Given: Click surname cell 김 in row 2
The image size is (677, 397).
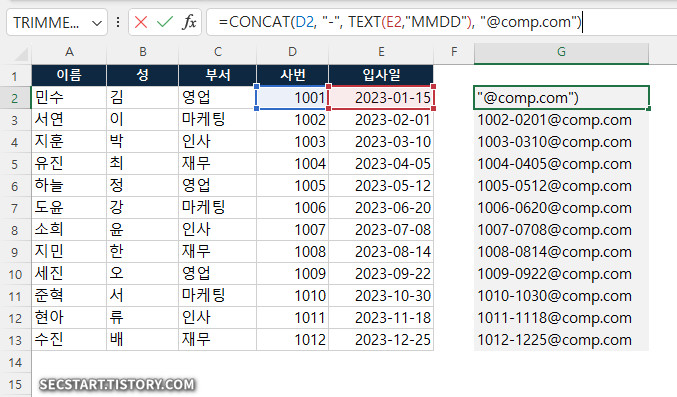Looking at the screenshot, I should [142, 98].
